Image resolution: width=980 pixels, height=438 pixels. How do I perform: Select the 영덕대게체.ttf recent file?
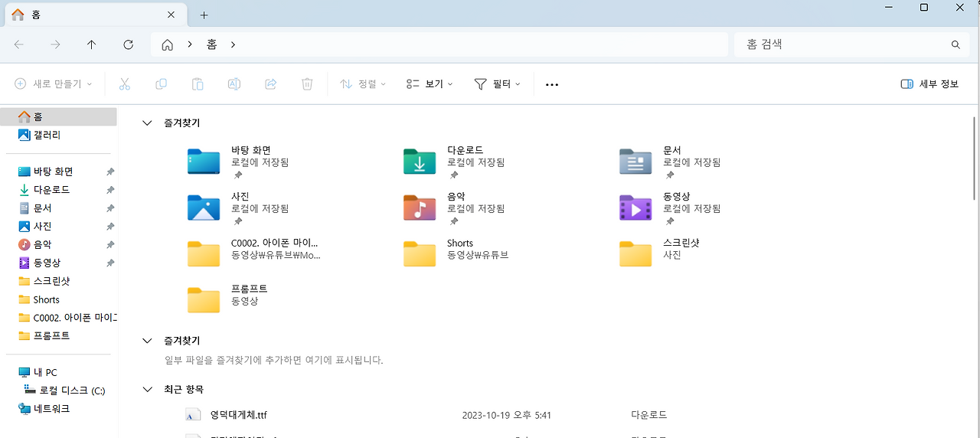pyautogui.click(x=239, y=415)
